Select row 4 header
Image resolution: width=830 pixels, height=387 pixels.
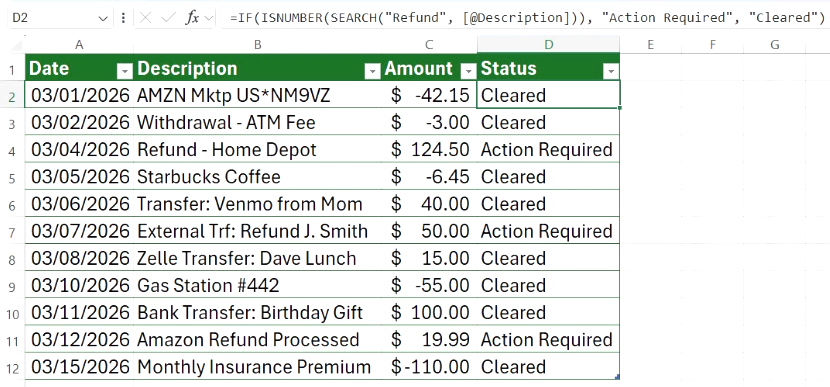coord(12,150)
